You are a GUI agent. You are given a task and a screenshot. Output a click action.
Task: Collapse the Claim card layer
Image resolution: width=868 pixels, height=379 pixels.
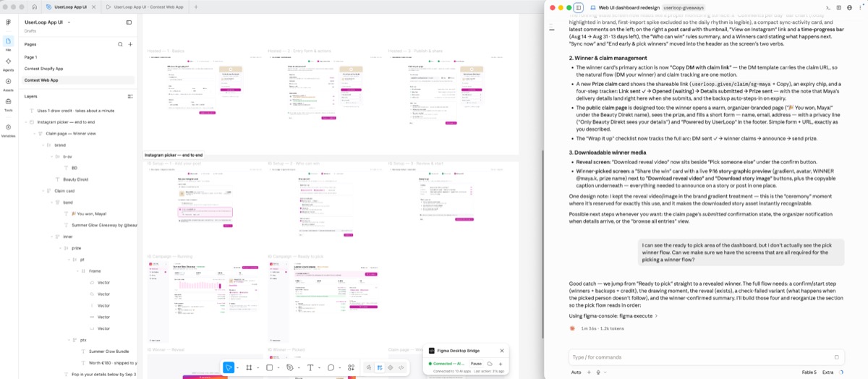pos(42,191)
